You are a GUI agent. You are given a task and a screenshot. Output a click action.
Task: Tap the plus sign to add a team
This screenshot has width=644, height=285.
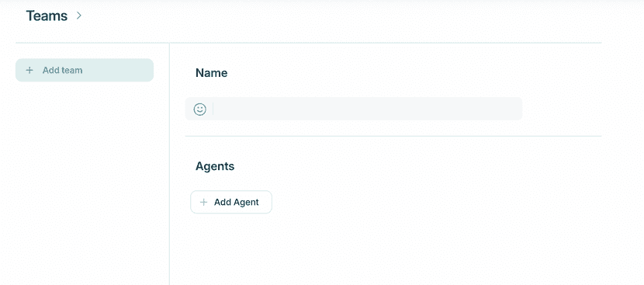29,71
